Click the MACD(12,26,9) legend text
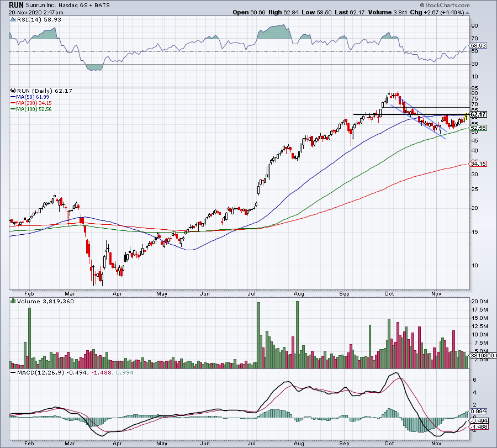This screenshot has height=448, width=497. pos(40,372)
